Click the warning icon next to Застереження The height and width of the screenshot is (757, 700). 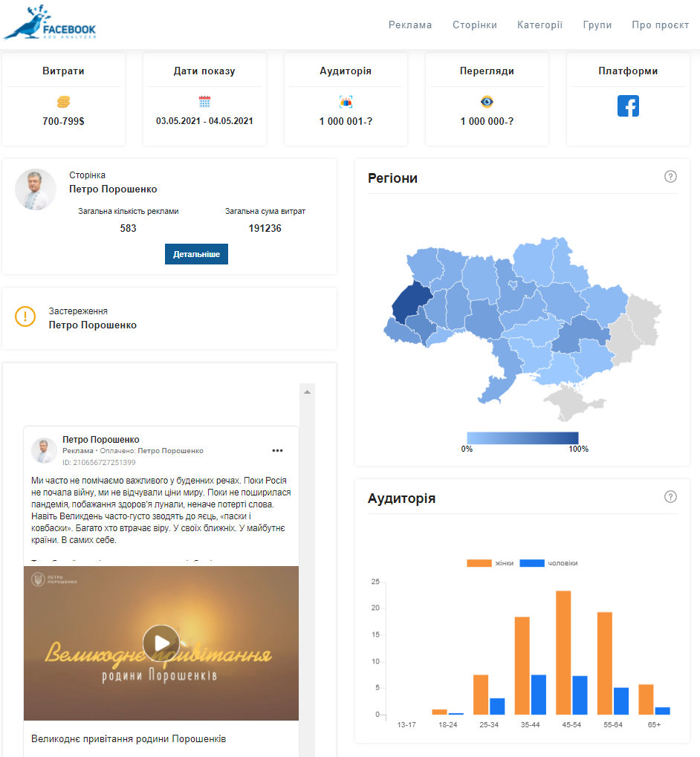tap(25, 316)
